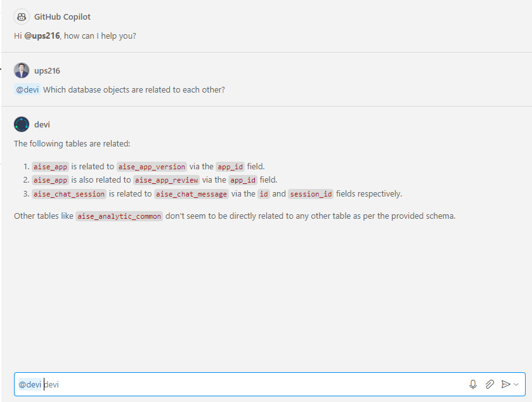Viewport: 532px width, 402px height.
Task: Attach context using the paperclip icon
Action: coord(490,384)
